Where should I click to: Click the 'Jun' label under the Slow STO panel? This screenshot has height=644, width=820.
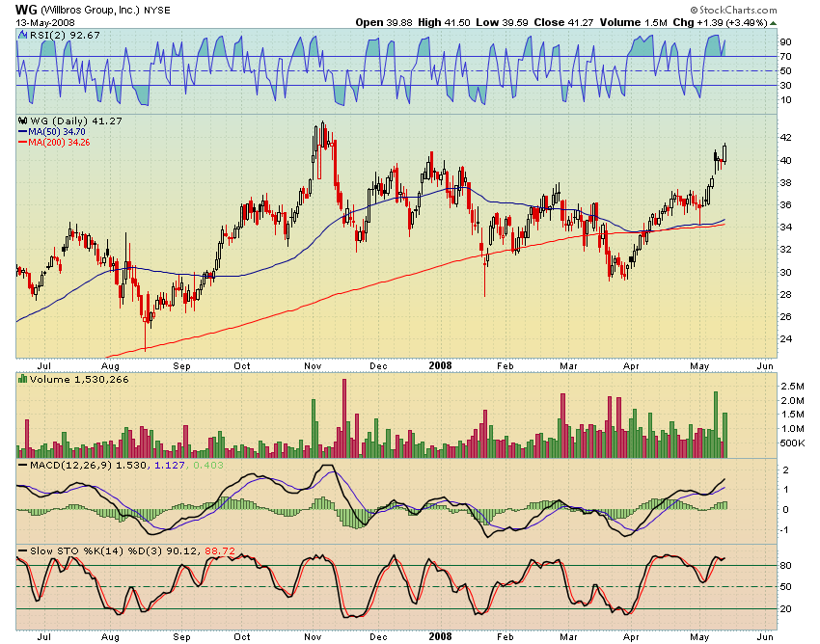coord(765,636)
